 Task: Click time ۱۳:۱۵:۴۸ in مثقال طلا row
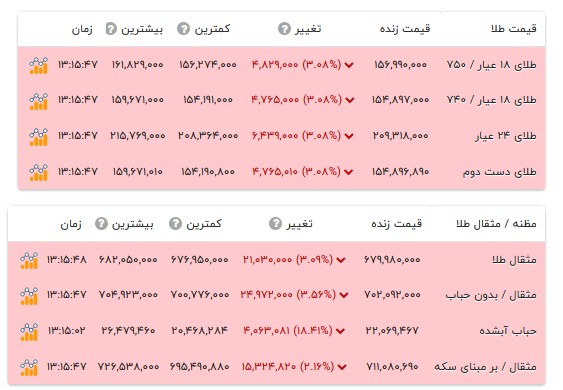[67, 259]
